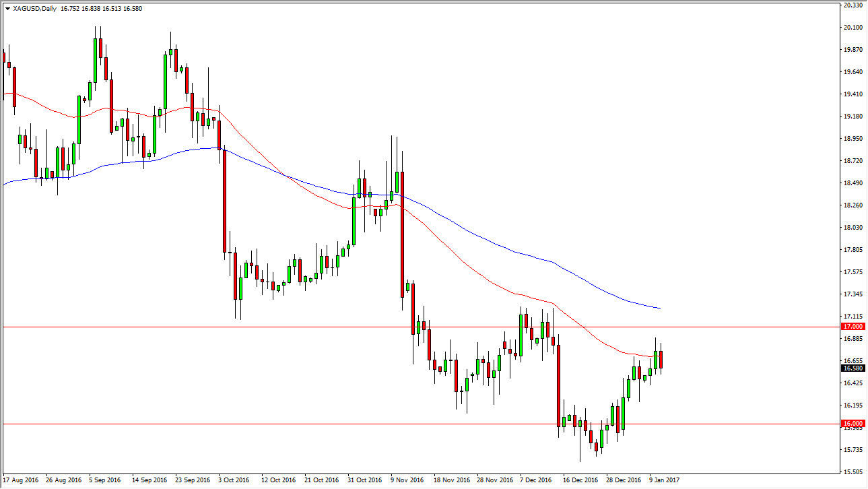Click the 9 Jan 2017 date label
The image size is (868, 489).
pos(664,480)
